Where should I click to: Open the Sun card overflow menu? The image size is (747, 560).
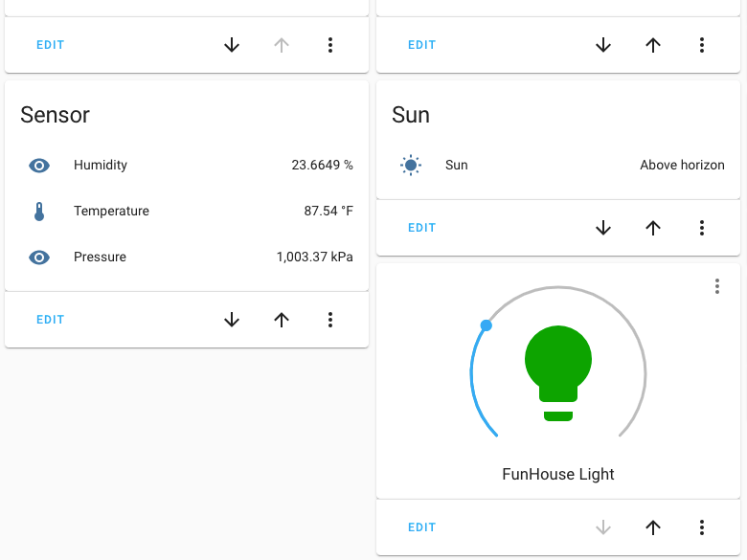pos(702,228)
